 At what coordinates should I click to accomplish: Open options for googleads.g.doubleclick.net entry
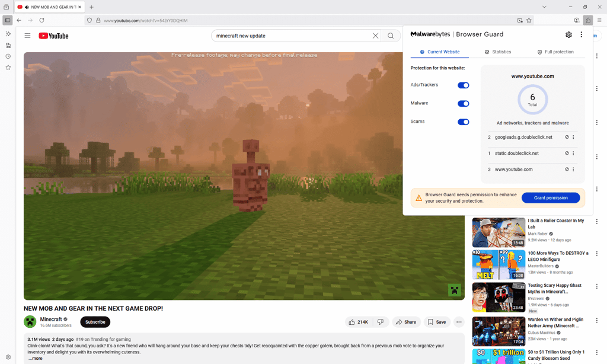[573, 137]
